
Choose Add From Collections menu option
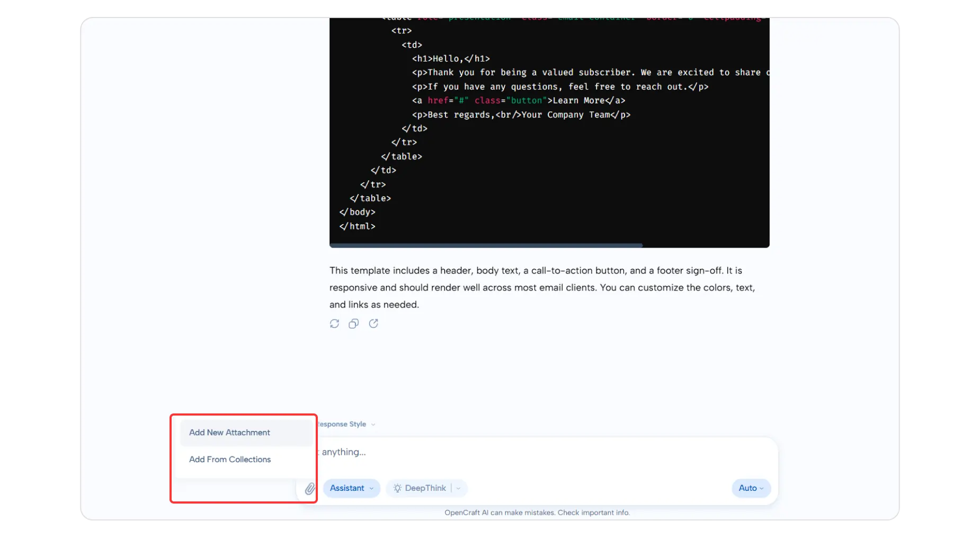229,460
